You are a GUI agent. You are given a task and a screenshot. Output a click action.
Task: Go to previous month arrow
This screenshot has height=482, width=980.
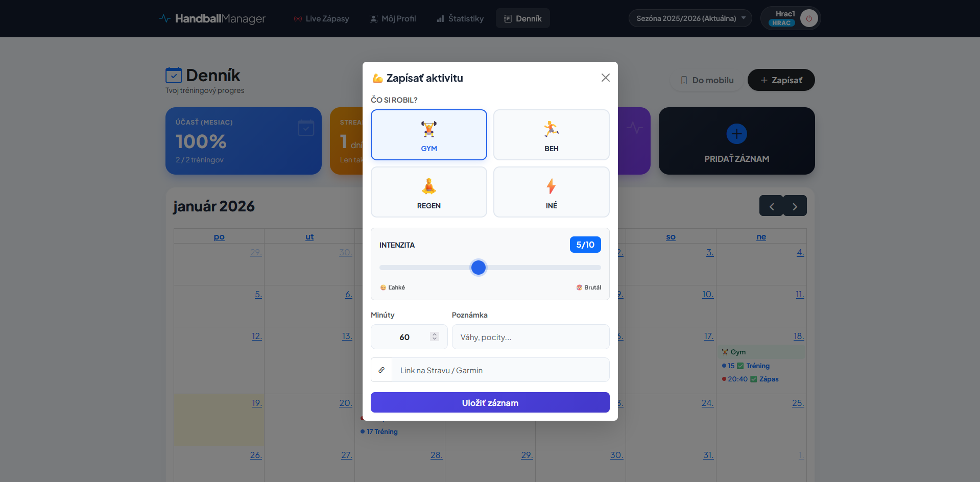point(771,206)
